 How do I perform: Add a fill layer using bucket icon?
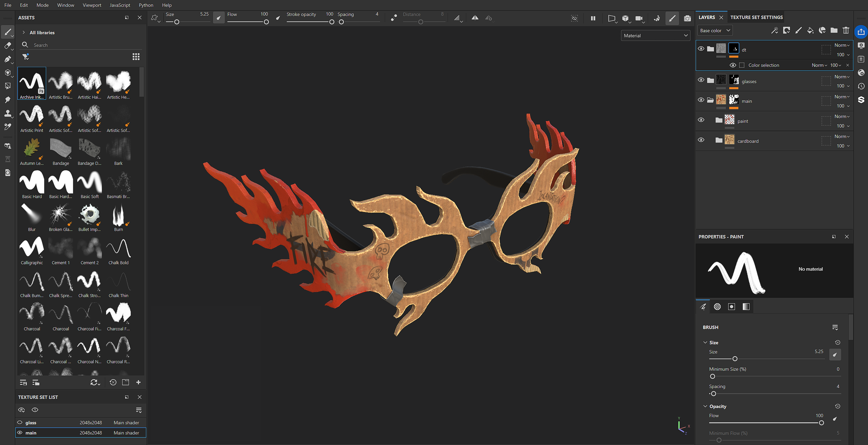coord(810,31)
